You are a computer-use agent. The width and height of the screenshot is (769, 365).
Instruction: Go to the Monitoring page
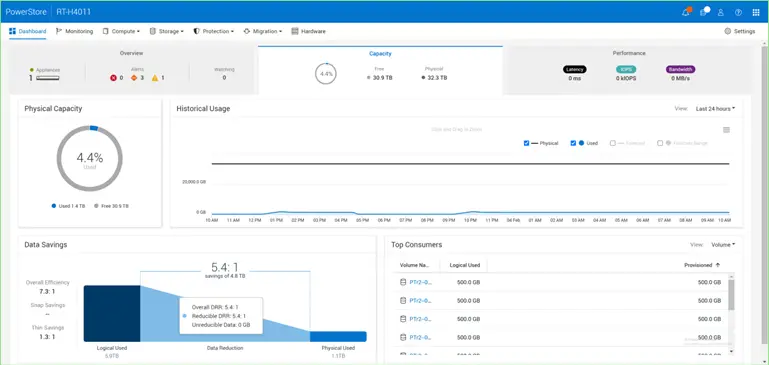coord(74,31)
